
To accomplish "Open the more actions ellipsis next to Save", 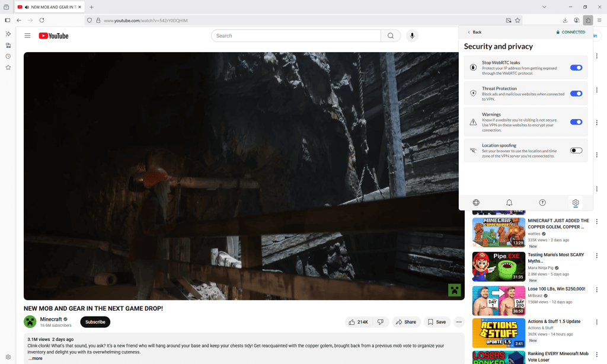I will [x=459, y=322].
